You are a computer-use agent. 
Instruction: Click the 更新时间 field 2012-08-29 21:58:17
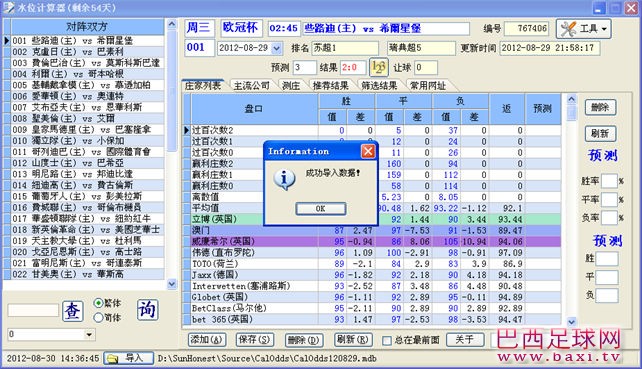point(549,48)
